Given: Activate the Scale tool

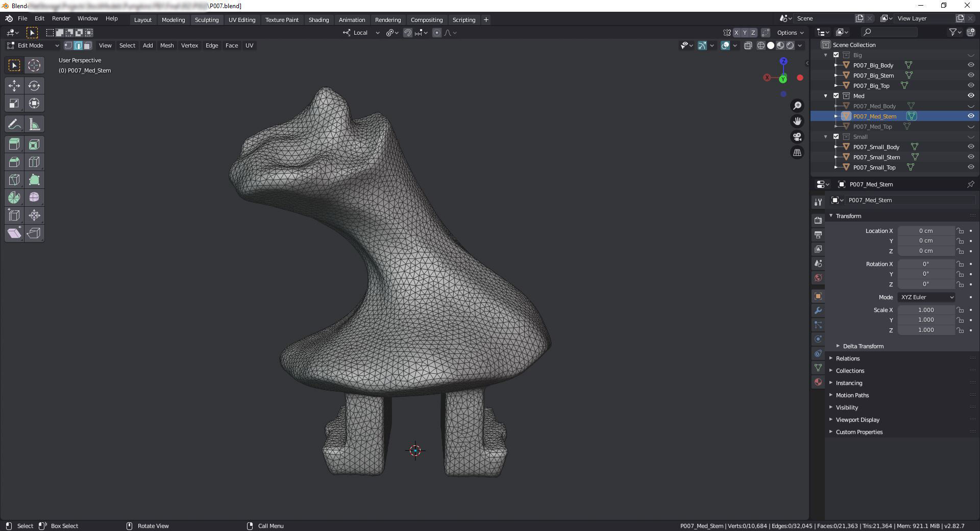Looking at the screenshot, I should click(x=14, y=104).
